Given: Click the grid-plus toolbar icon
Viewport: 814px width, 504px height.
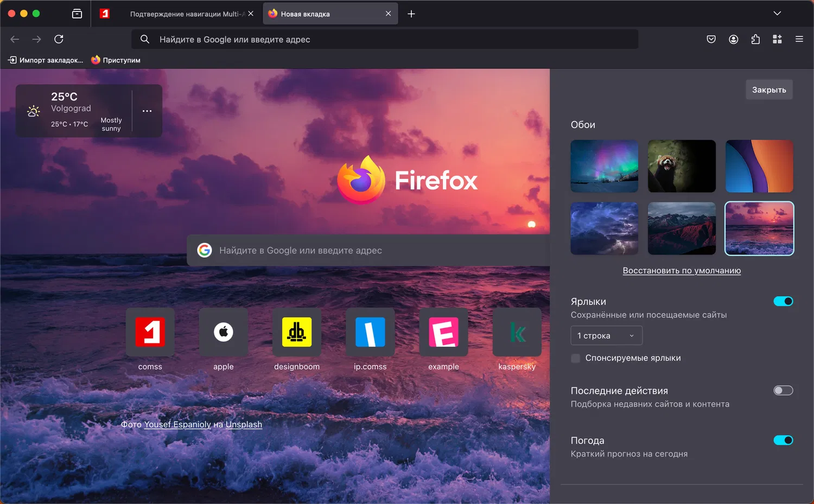Looking at the screenshot, I should (777, 39).
